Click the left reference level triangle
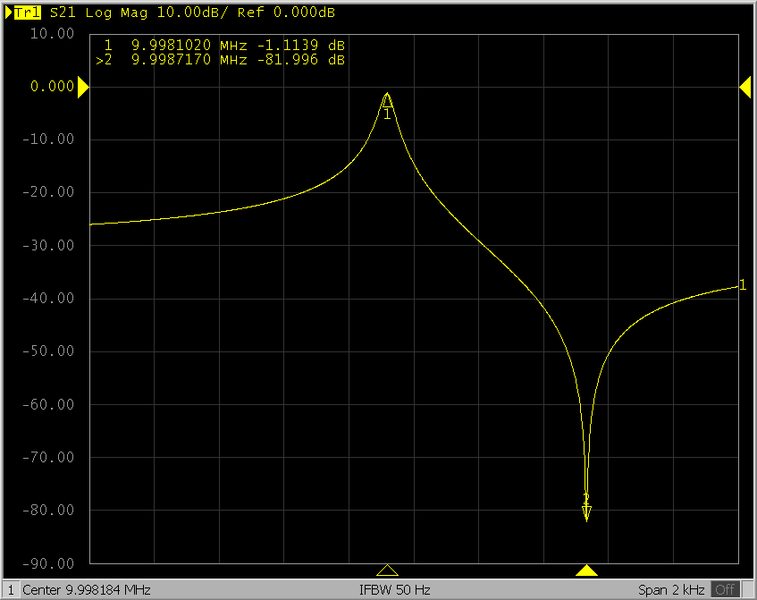757x600 pixels. [x=83, y=88]
